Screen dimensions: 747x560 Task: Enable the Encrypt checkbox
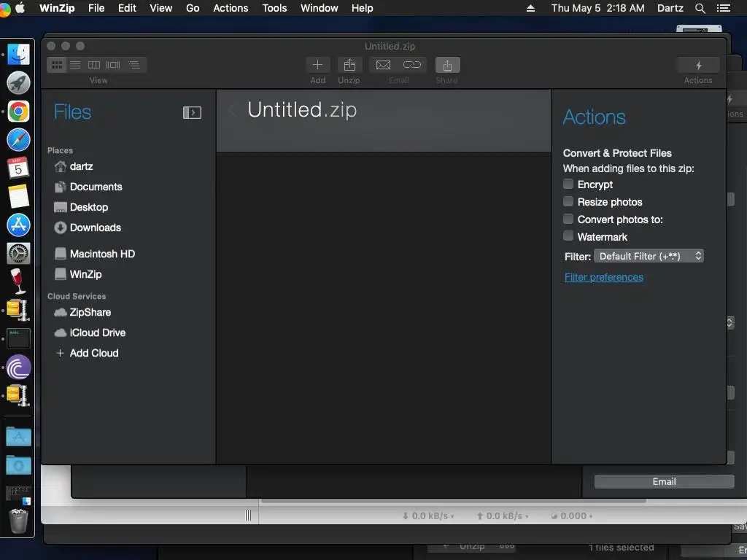click(x=568, y=184)
